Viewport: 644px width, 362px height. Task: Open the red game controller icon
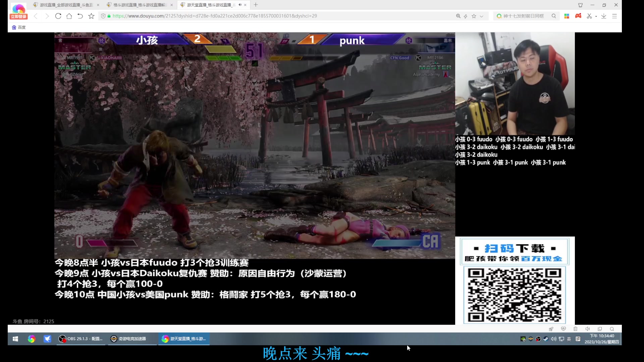point(578,16)
